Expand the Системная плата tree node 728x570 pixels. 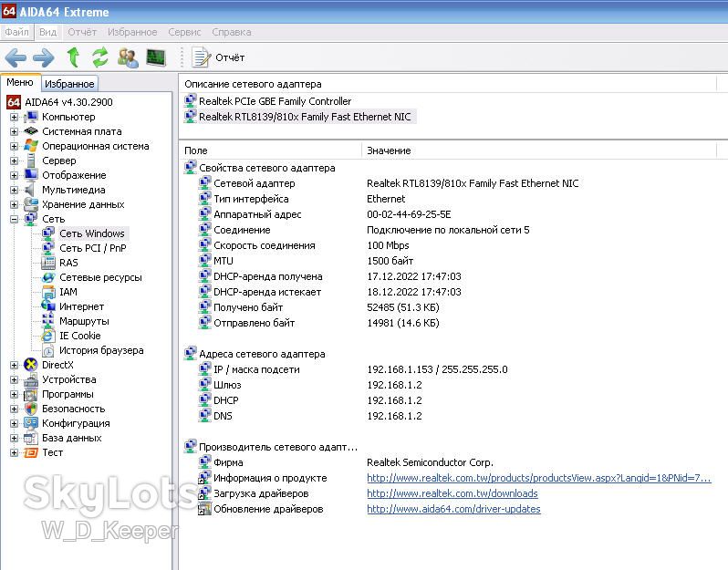point(14,131)
